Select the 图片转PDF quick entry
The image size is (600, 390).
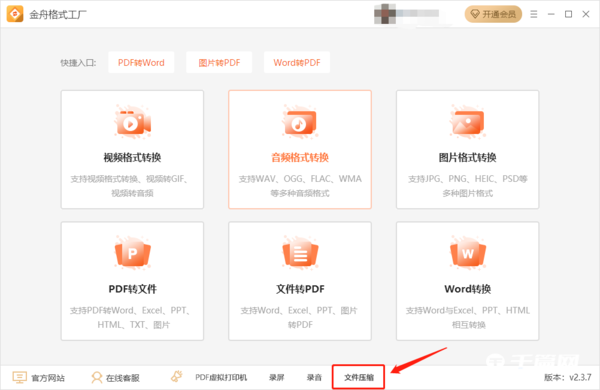[219, 62]
